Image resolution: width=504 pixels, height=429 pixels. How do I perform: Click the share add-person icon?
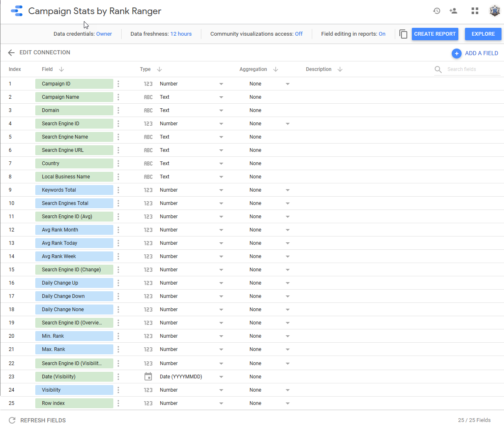pyautogui.click(x=453, y=11)
